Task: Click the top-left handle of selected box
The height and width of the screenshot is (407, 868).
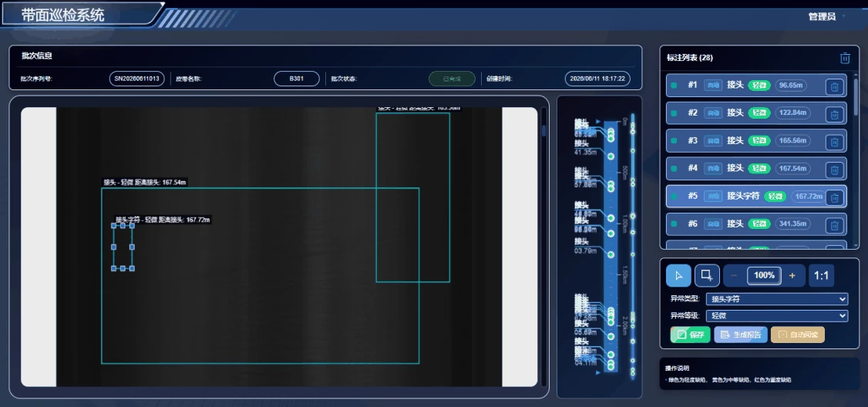Action: (113, 226)
